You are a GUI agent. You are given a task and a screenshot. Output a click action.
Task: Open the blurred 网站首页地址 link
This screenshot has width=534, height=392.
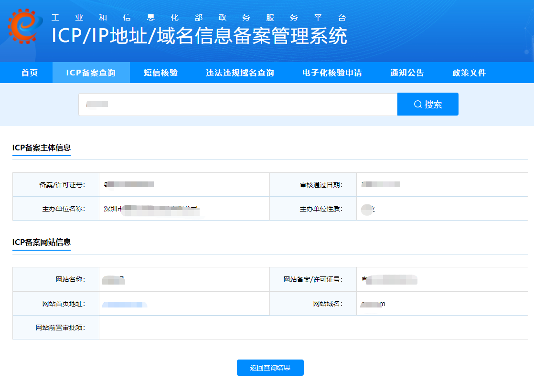[x=124, y=304]
